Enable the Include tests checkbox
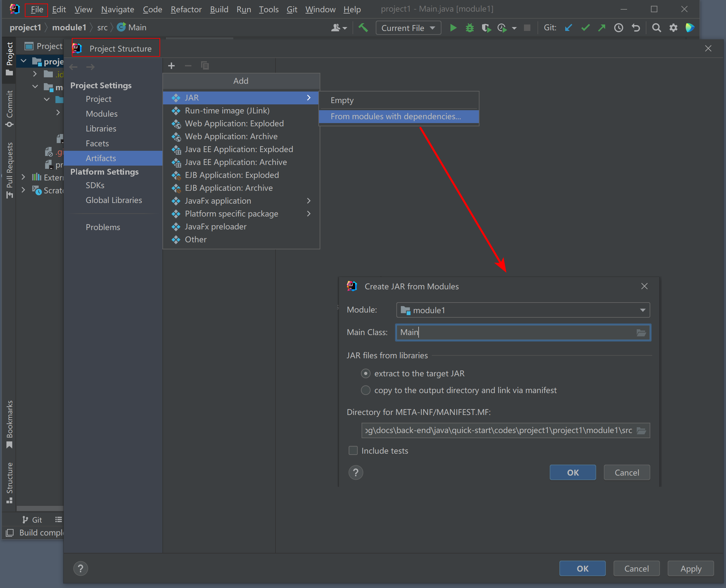This screenshot has width=726, height=588. (x=353, y=450)
